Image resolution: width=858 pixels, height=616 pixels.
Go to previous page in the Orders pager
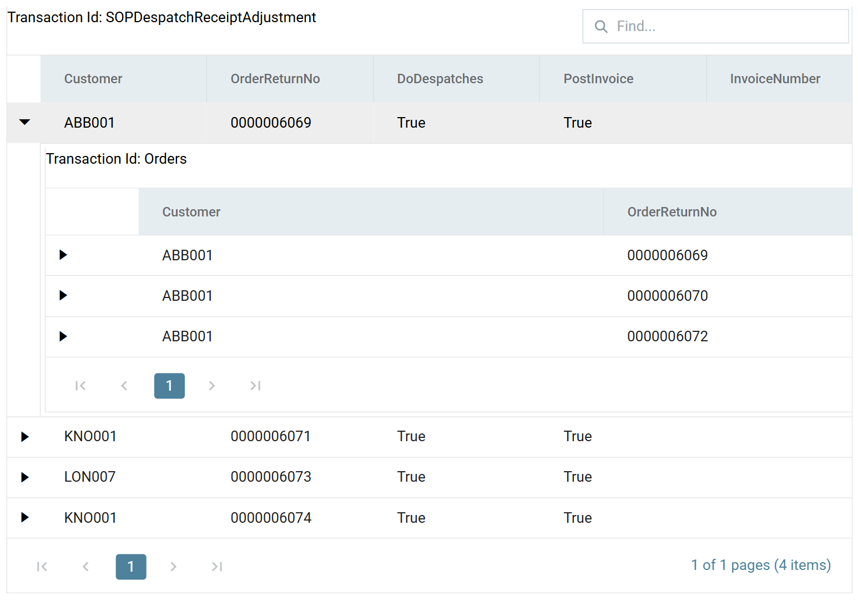coord(124,386)
